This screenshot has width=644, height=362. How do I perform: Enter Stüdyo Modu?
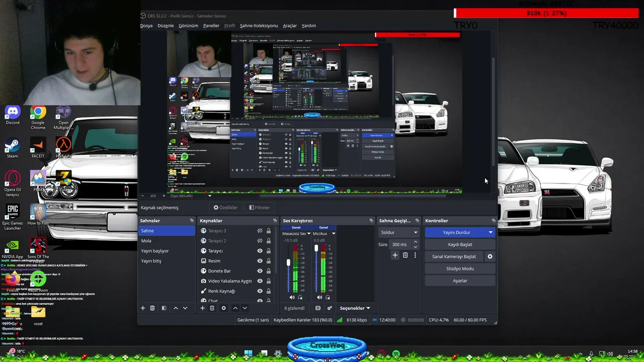[x=460, y=268]
